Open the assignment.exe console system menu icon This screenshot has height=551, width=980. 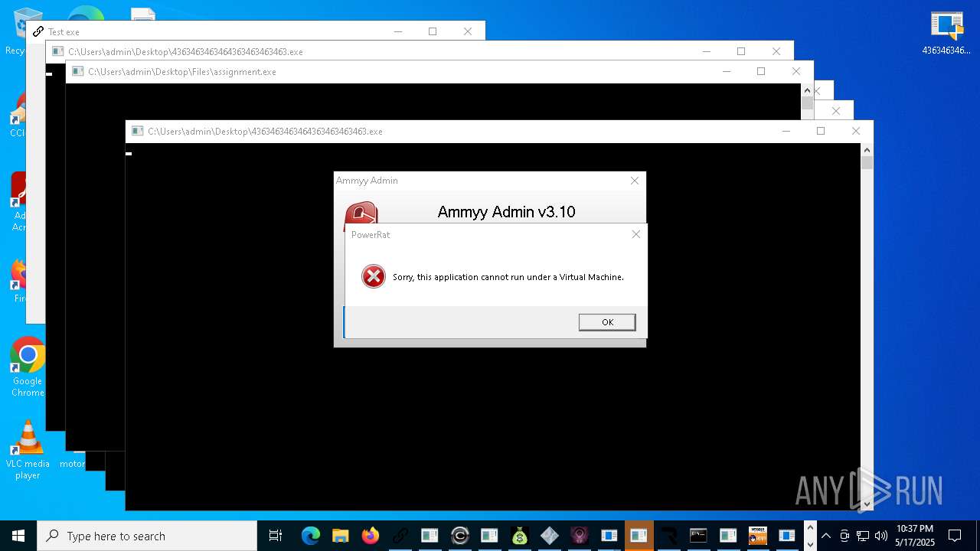point(78,71)
